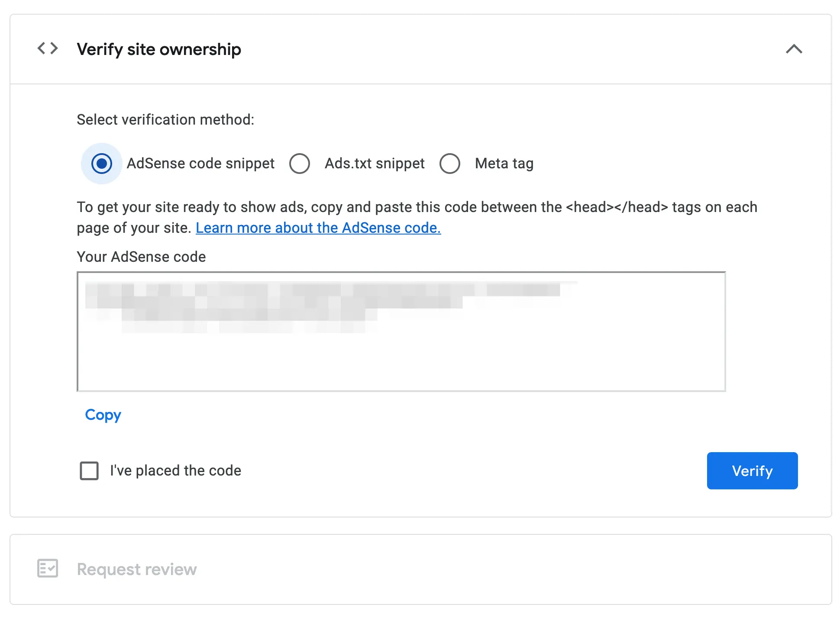The width and height of the screenshot is (840, 617).
Task: Click the "Verify site ownership" header title
Action: pos(159,49)
